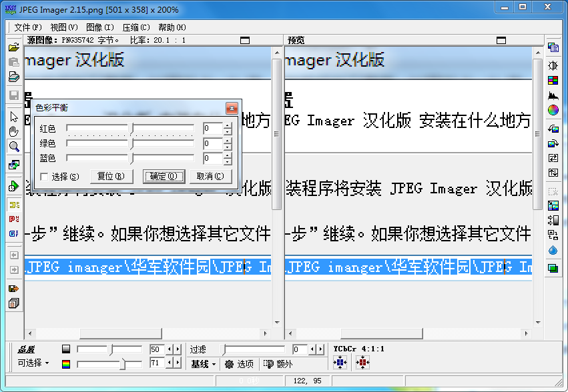Screen dimensions: 568x392
Task: Click the blue chroma subsampling icon
Action: (340, 362)
